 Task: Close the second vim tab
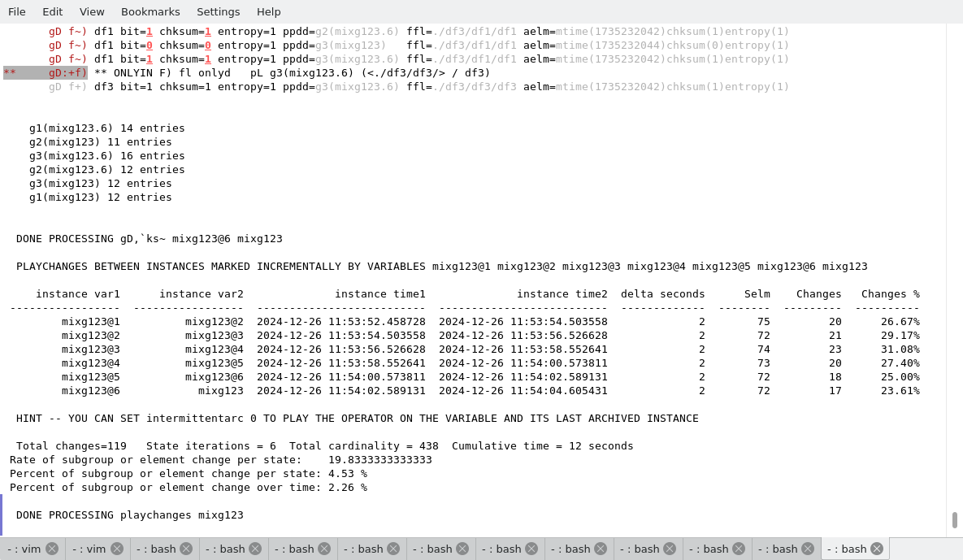pos(117,549)
